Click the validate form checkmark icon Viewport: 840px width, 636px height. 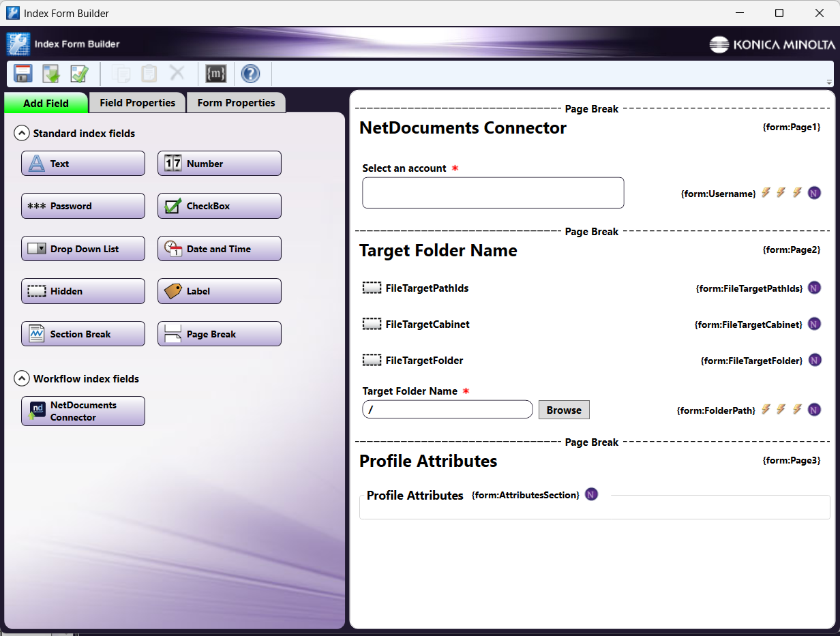(80, 74)
